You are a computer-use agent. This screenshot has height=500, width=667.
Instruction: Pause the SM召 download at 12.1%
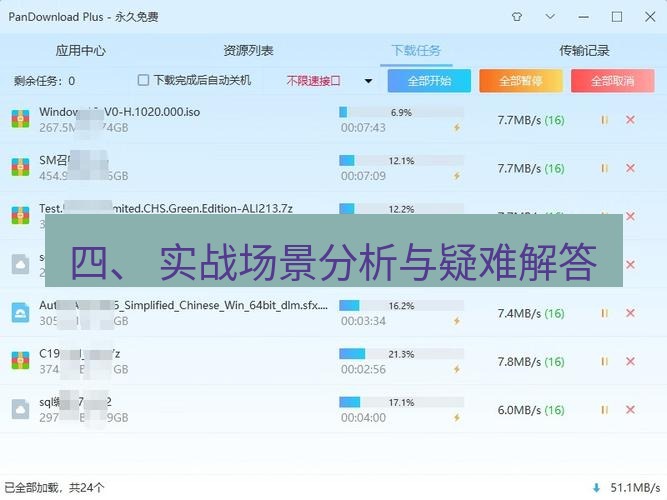pos(604,169)
